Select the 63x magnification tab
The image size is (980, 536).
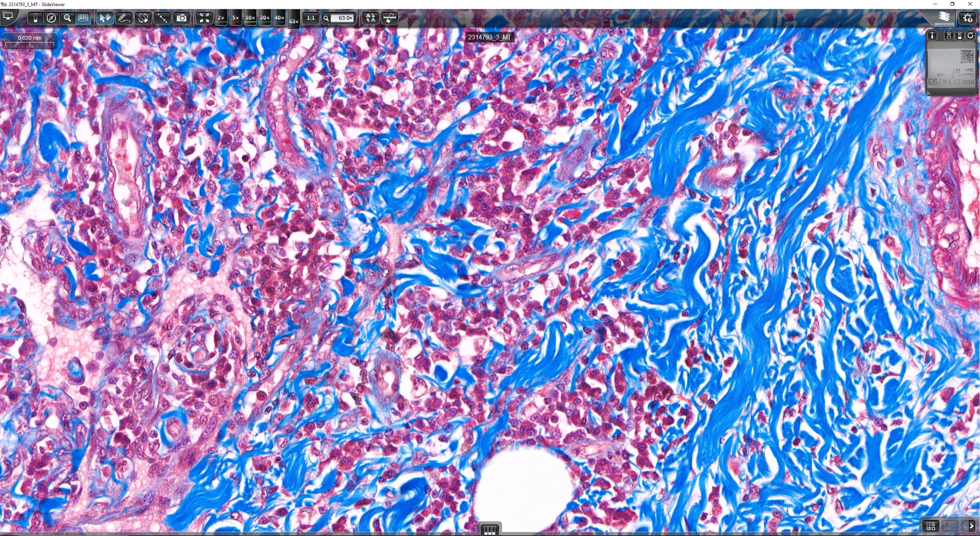tap(294, 21)
